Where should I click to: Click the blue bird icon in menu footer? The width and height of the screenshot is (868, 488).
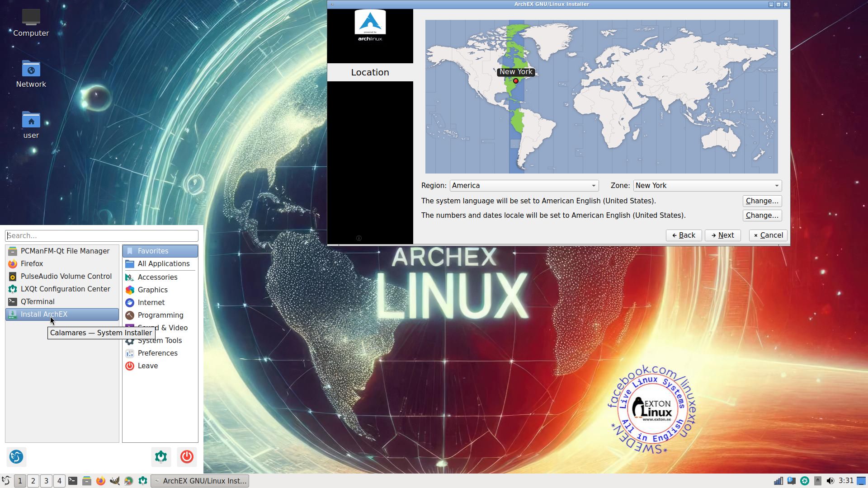16,457
